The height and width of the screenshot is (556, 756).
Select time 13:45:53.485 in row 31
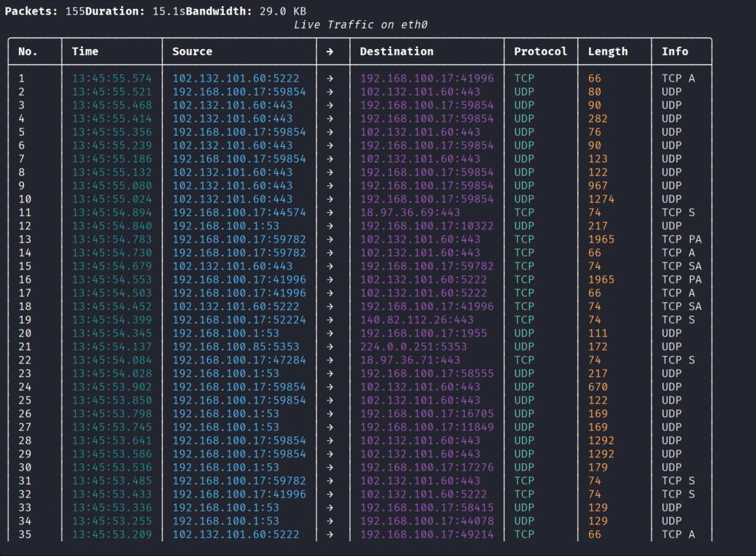tap(112, 481)
